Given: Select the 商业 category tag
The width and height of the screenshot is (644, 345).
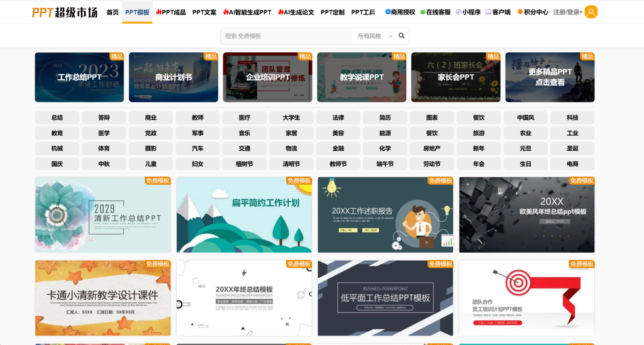Looking at the screenshot, I should (151, 118).
